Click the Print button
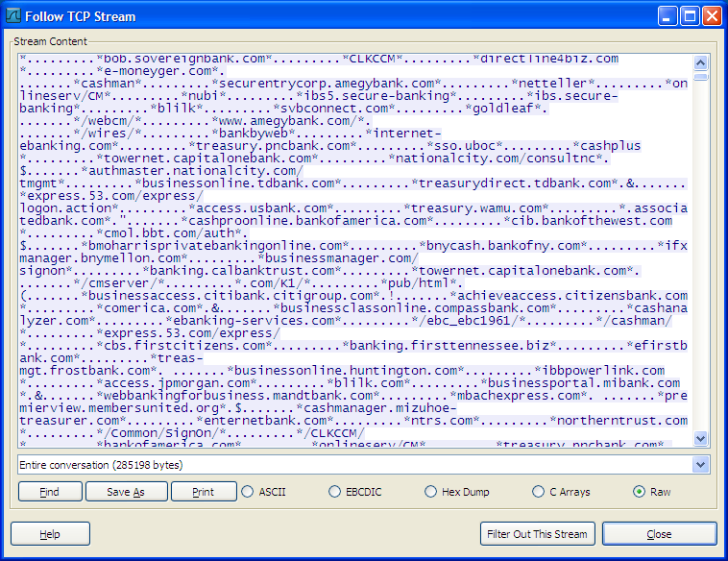 coord(204,491)
